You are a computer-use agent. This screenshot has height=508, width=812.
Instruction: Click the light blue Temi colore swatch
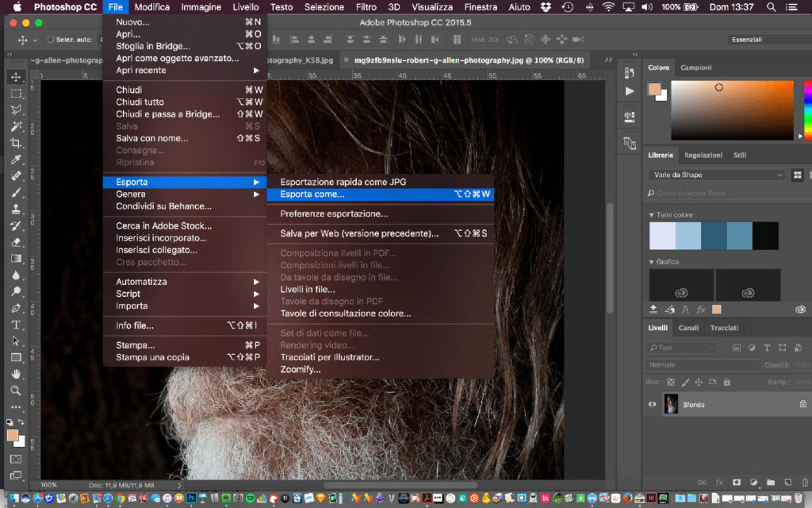(688, 236)
